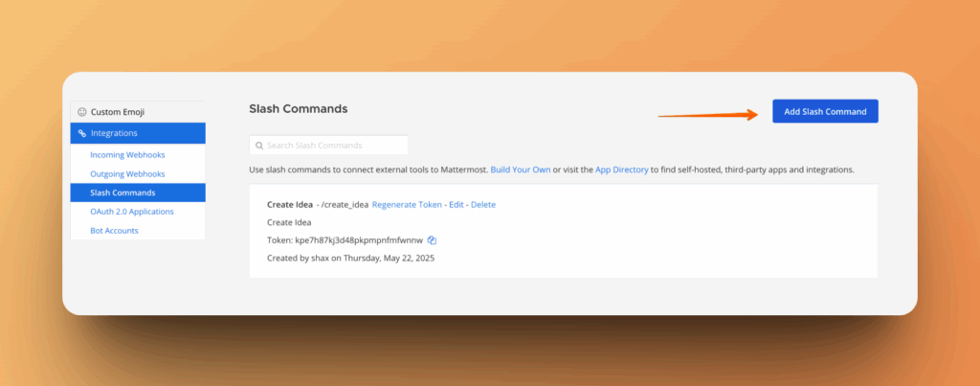
Task: Open OAuth 2.0 Applications
Action: (x=132, y=212)
